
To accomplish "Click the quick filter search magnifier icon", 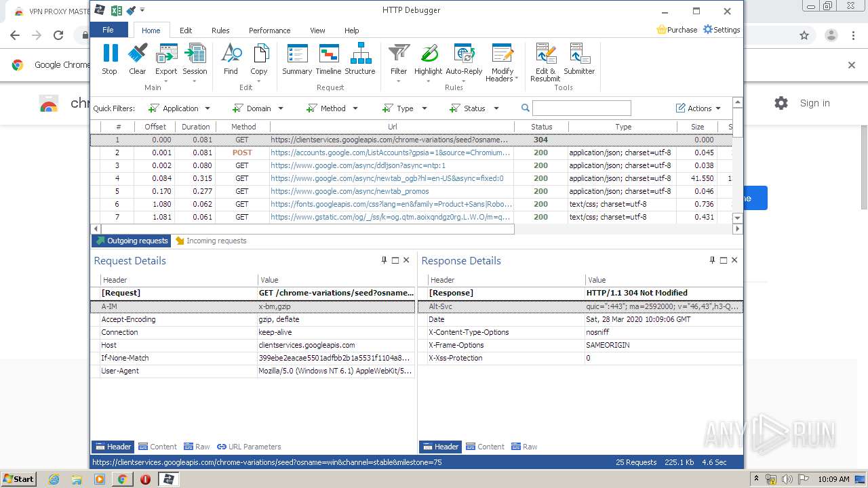I will pos(526,108).
